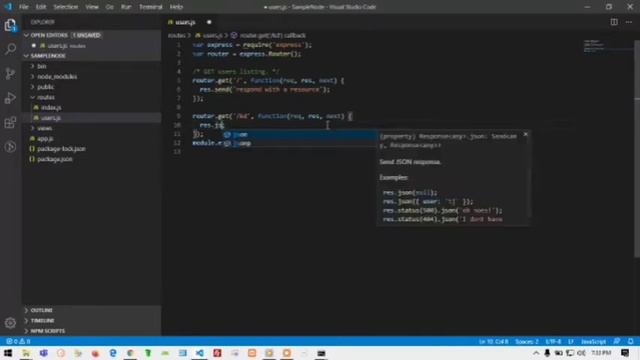Click the Ln 10, Col status entry
Image resolution: width=640 pixels, height=360 pixels.
493,341
